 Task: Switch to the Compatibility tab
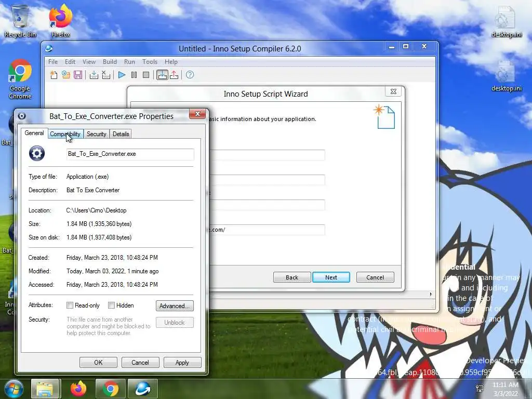click(65, 134)
